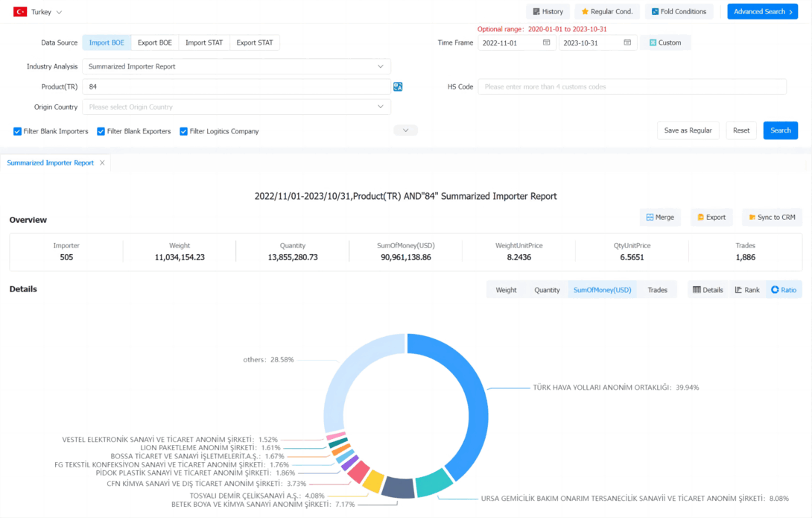Screen dimensions: 812x518
Task: Switch chart metric to Weight
Action: pos(506,290)
